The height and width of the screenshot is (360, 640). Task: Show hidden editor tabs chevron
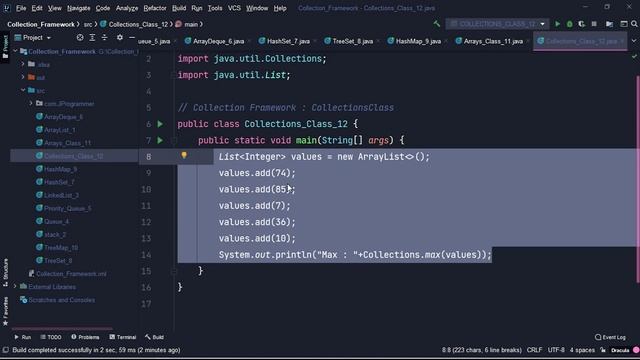coord(634,41)
